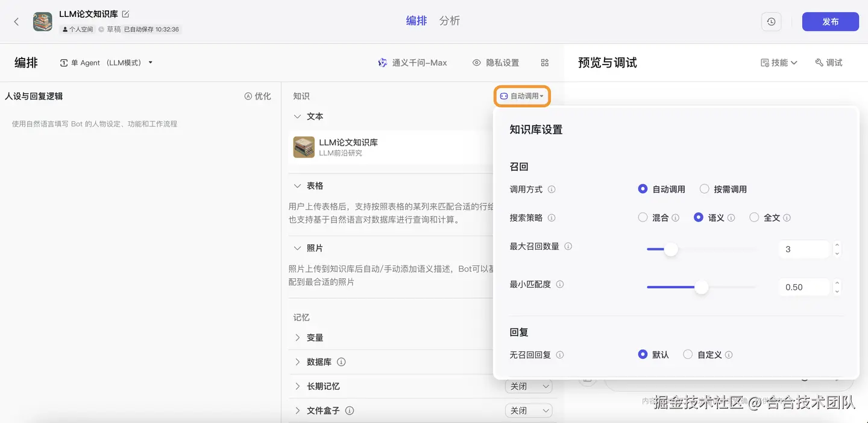Click the LLM论文知识库 bot avatar in header
The width and height of the screenshot is (868, 423).
click(43, 22)
